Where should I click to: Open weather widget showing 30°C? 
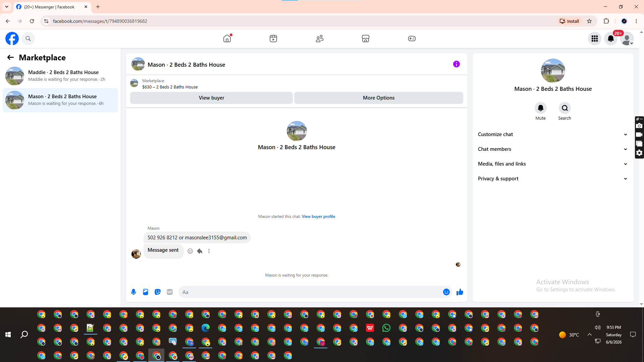569,335
